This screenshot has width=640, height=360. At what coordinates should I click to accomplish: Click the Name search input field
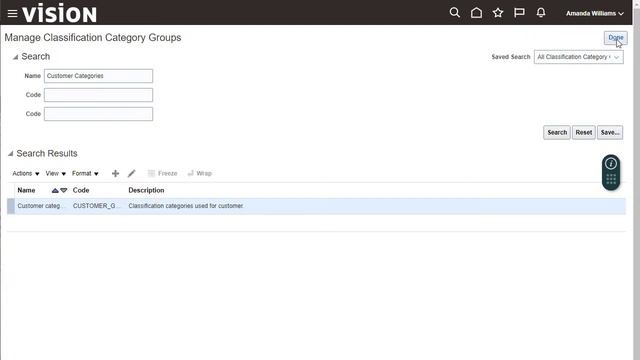(98, 76)
